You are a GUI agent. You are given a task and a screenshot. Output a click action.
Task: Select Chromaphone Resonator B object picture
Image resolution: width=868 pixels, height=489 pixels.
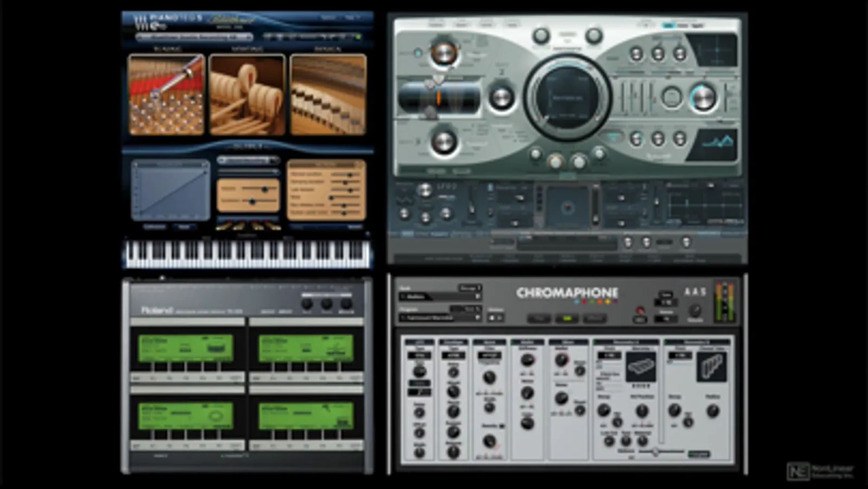[711, 367]
